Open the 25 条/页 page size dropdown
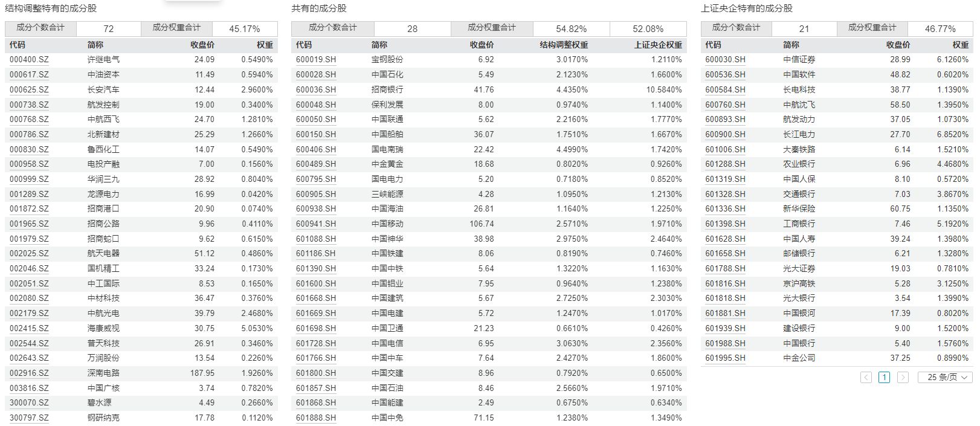The height and width of the screenshot is (426, 980). click(945, 377)
